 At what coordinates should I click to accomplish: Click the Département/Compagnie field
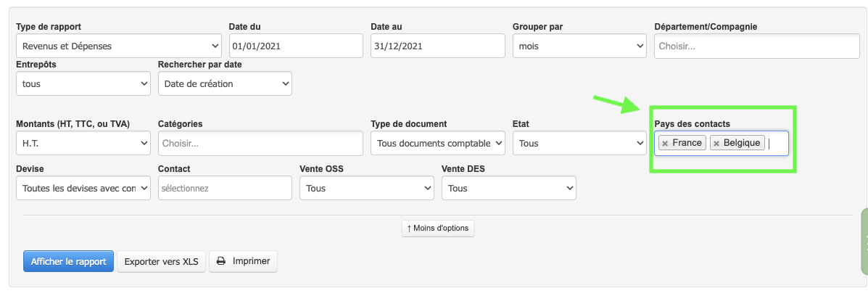[756, 46]
